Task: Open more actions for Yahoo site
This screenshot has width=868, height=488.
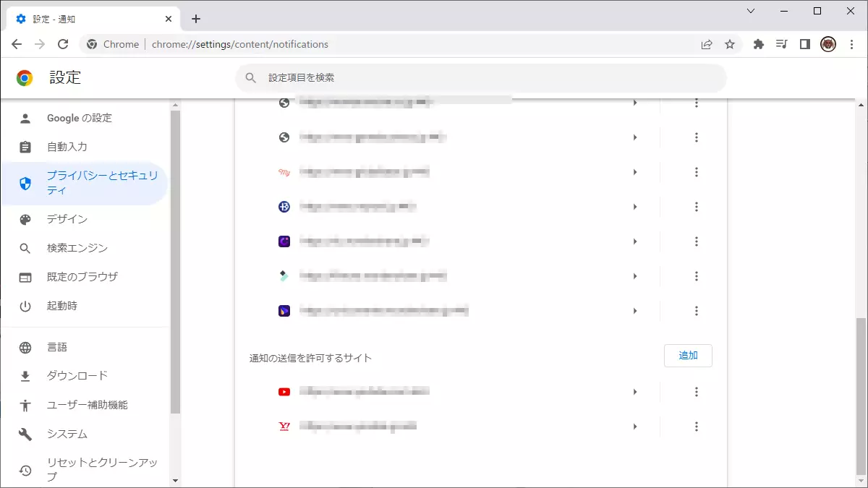Action: (x=696, y=427)
